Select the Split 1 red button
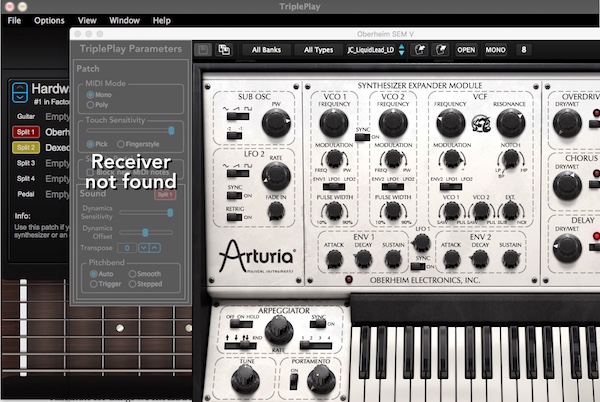 click(x=26, y=132)
